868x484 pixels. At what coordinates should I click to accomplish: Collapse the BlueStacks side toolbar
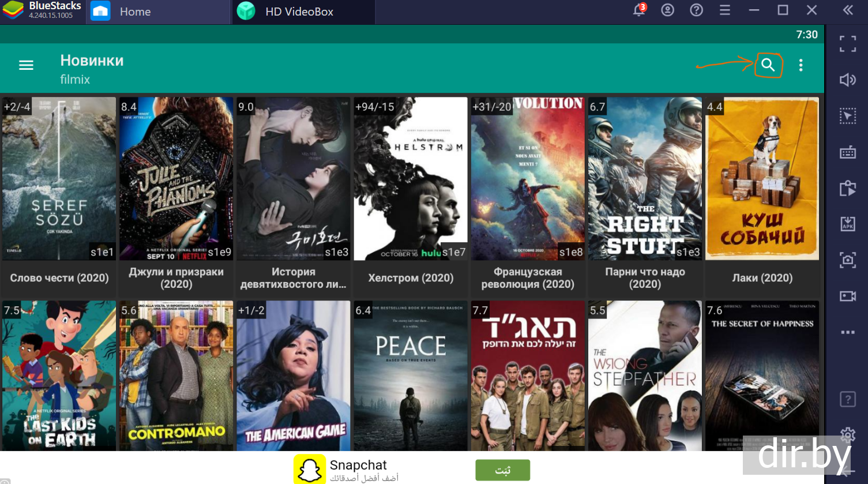tap(848, 10)
